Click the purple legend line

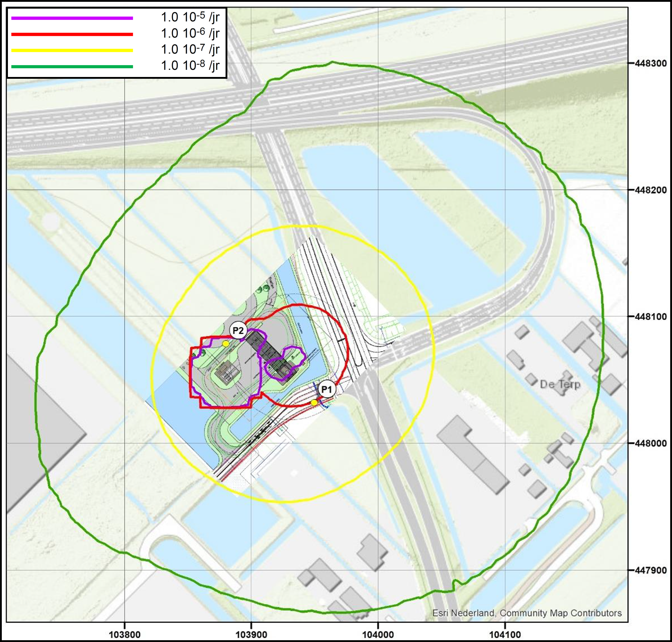pos(72,18)
